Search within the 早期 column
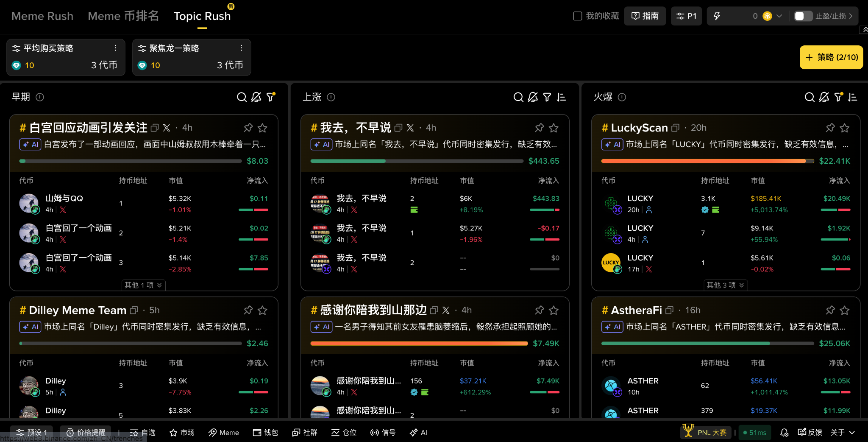 242,97
